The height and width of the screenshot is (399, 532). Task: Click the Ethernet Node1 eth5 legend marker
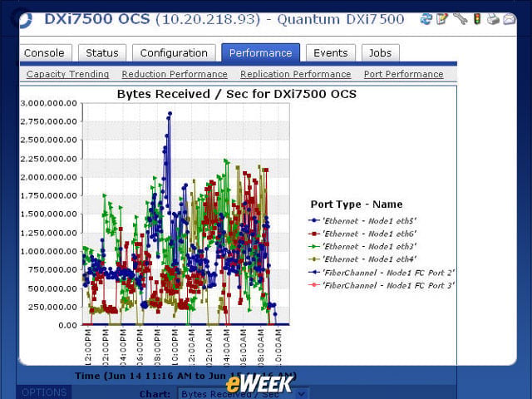pos(314,220)
